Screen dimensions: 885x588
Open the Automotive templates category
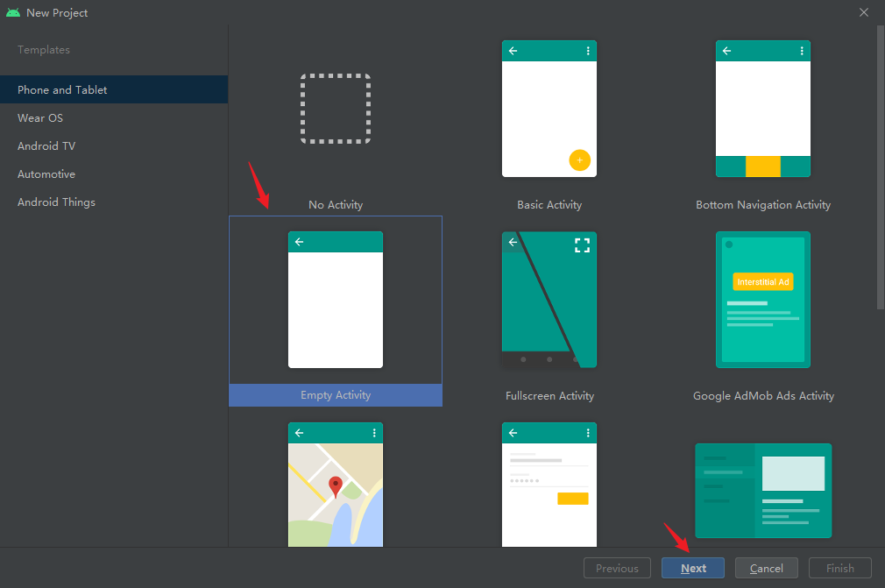click(x=114, y=174)
